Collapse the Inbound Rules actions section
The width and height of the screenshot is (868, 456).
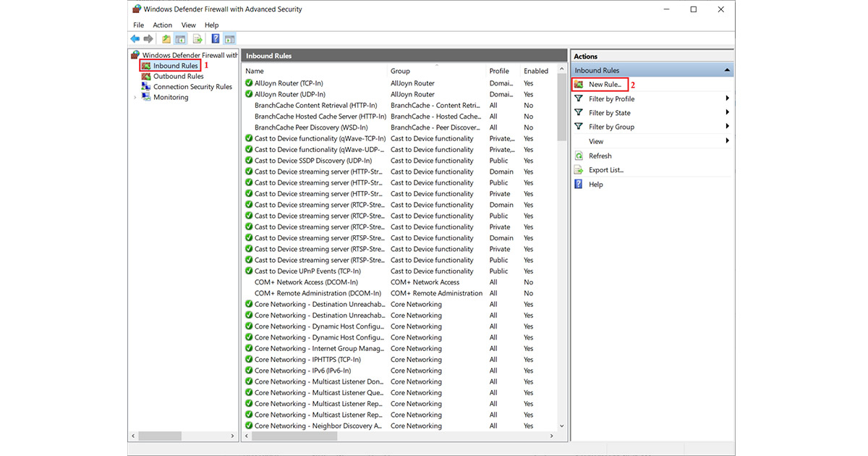click(726, 70)
